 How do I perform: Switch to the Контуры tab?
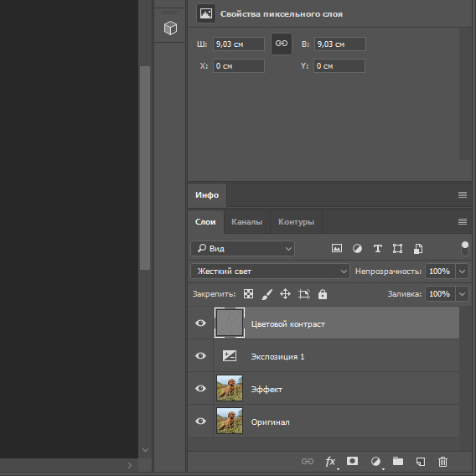point(297,222)
